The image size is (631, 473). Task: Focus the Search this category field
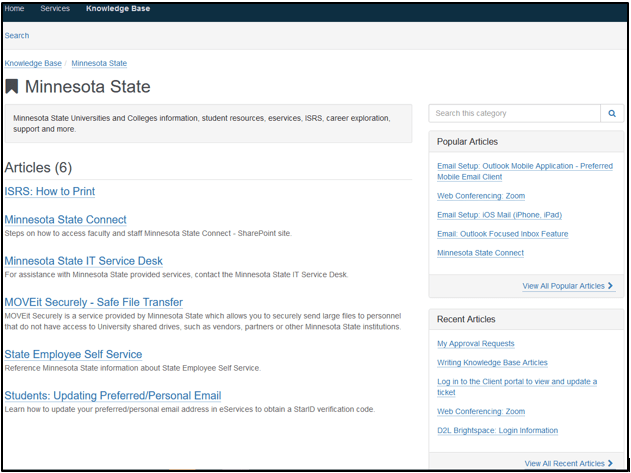(514, 114)
